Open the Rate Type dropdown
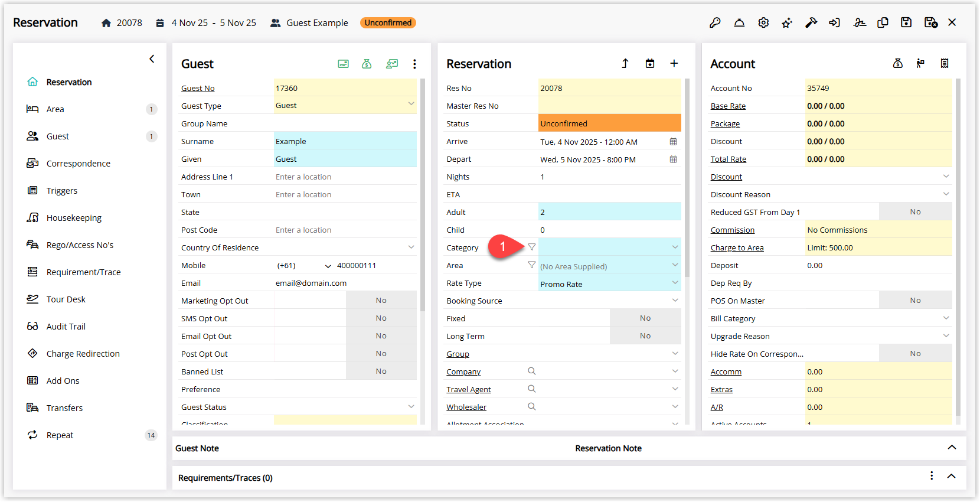980x502 pixels. [x=675, y=282]
